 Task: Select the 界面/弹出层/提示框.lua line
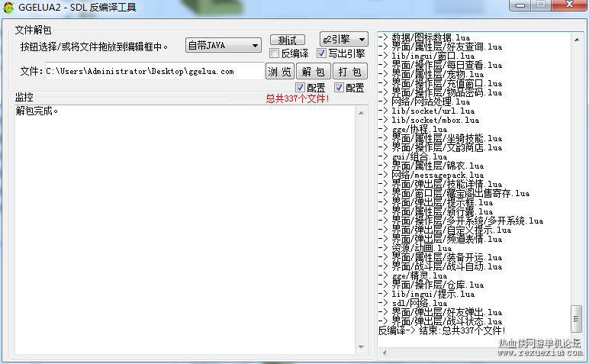[x=436, y=202]
